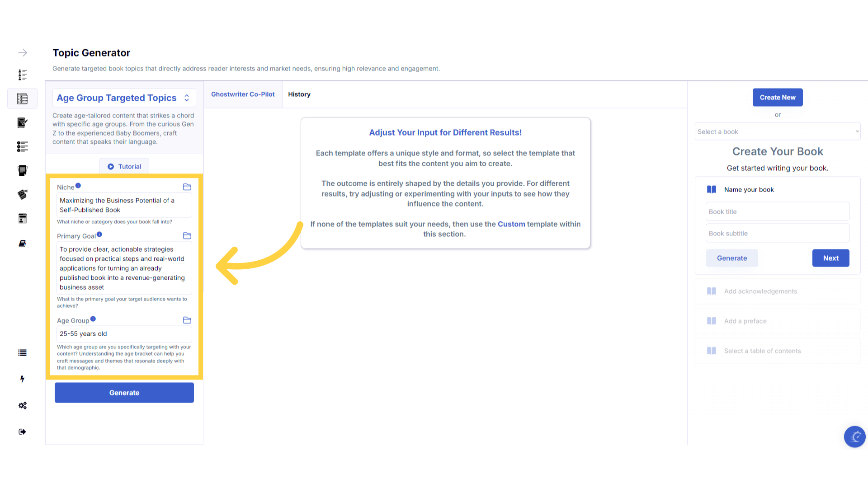Screen dimensions: 868x488
Task: Open the Select a book dropdown
Action: click(x=777, y=131)
